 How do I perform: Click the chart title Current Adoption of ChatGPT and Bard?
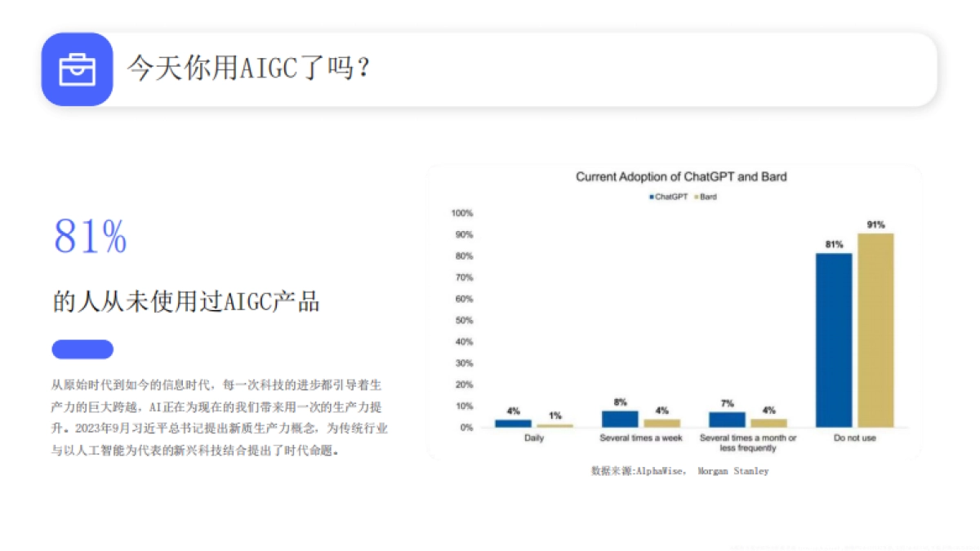[x=680, y=176]
